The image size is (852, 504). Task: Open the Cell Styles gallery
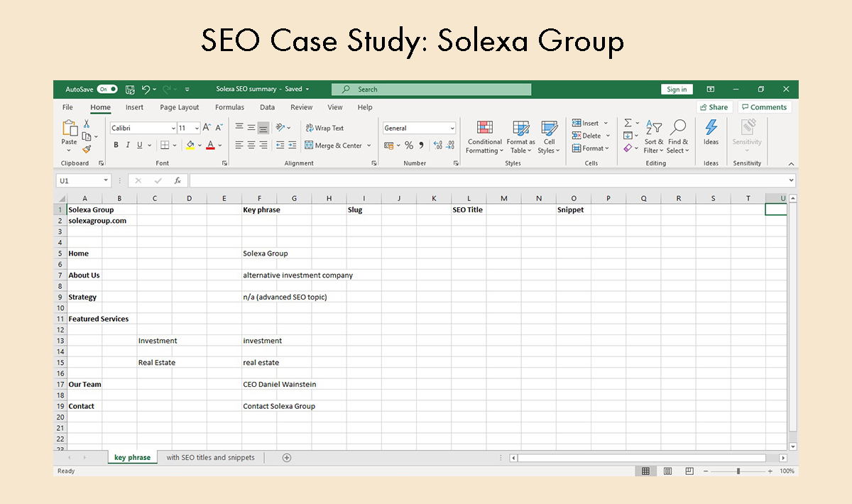549,136
